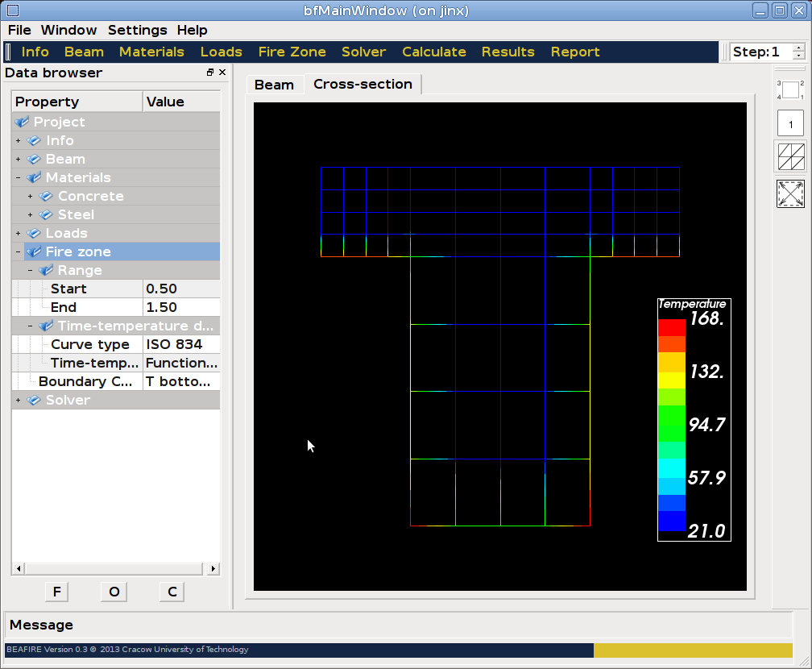The width and height of the screenshot is (812, 669).
Task: Collapse the Materials tree node
Action: click(x=18, y=177)
